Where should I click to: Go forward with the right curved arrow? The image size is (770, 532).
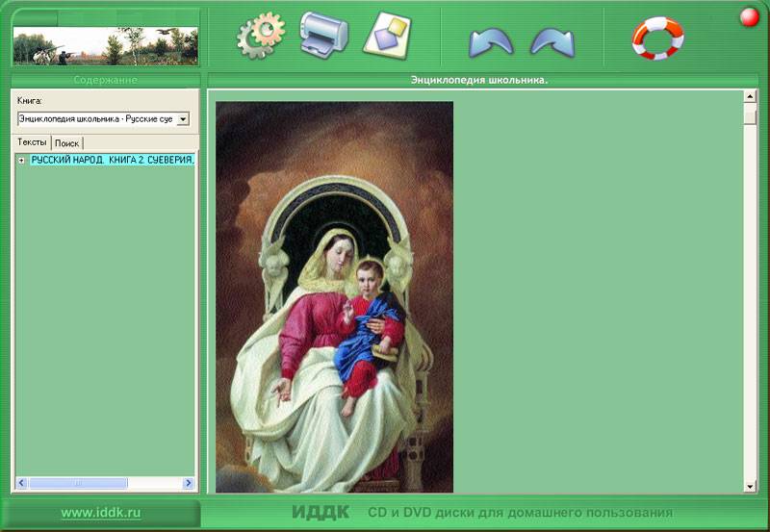tap(552, 42)
